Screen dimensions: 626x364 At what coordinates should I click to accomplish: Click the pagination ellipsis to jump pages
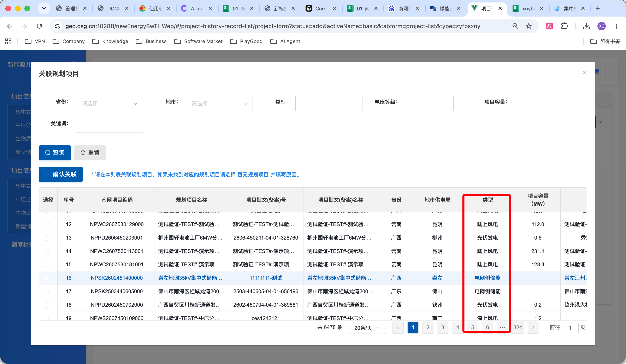point(502,328)
